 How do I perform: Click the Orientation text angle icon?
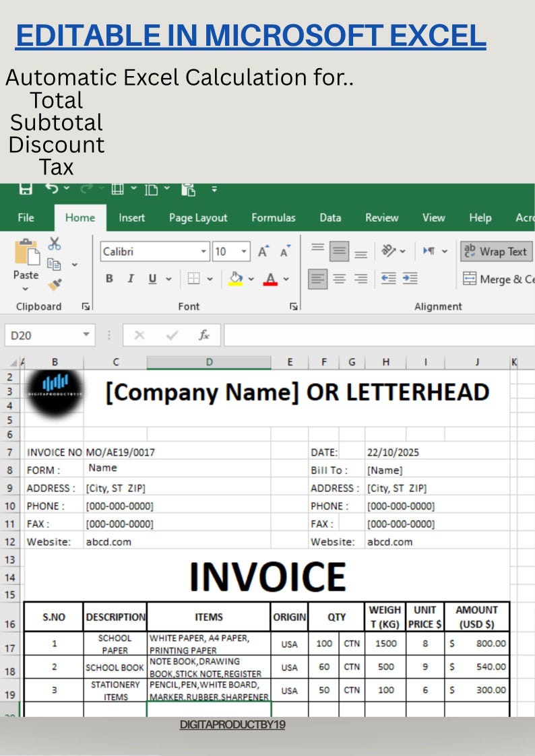389,250
